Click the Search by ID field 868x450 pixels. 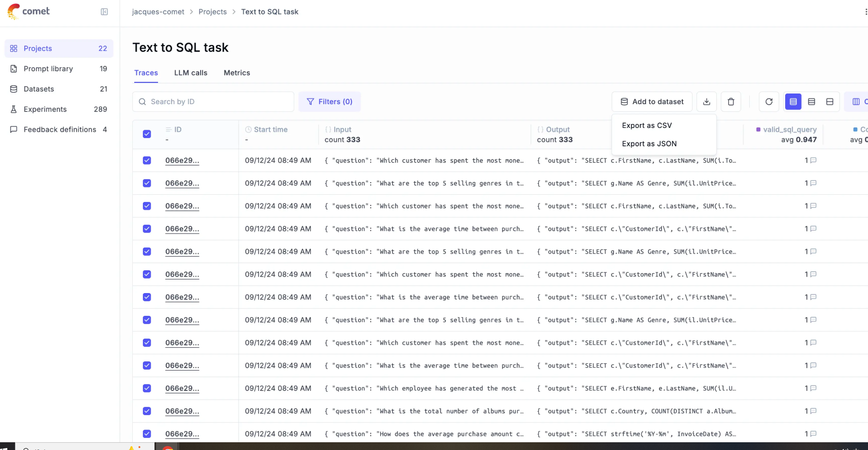coord(213,102)
